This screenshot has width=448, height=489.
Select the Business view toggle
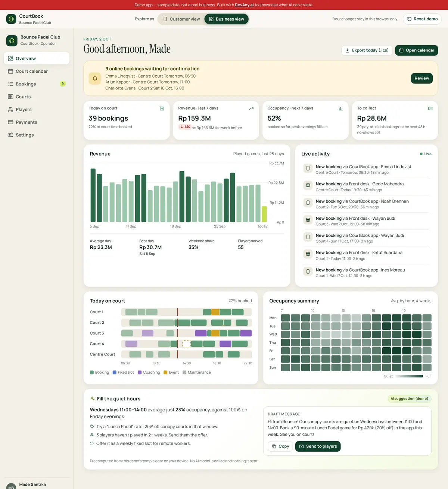coord(226,19)
